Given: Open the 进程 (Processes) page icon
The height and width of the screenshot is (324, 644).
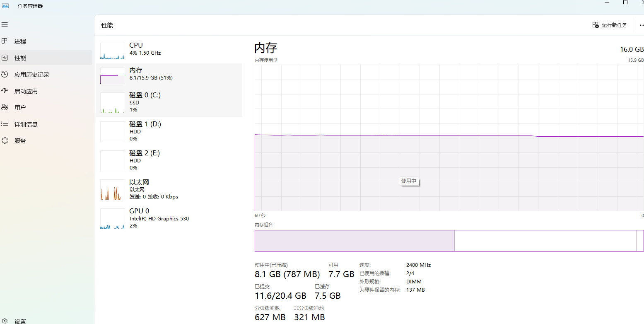Looking at the screenshot, I should [x=5, y=41].
